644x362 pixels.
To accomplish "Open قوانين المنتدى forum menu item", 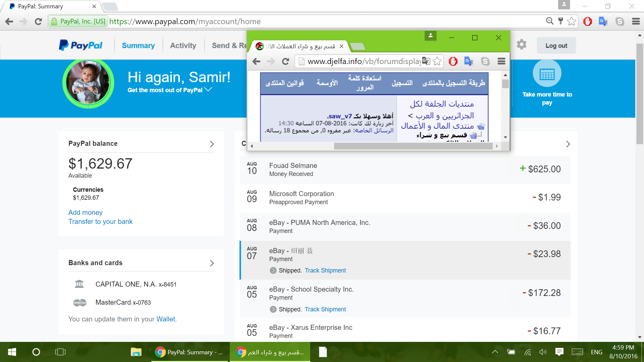I will pyautogui.click(x=284, y=83).
